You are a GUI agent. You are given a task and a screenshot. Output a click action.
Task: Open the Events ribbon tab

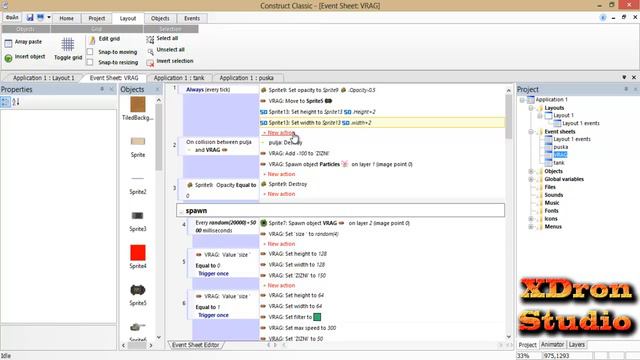[x=192, y=18]
